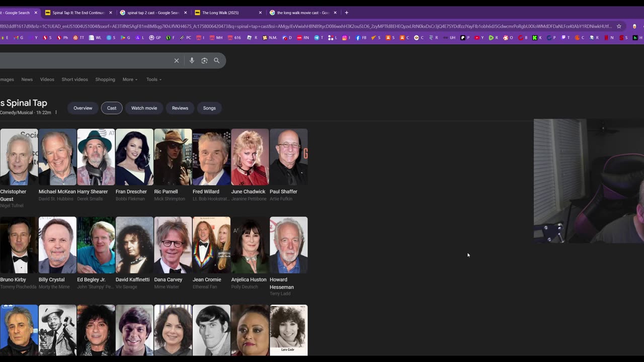Open the Songs chip
Screen dimensions: 644x362
point(209,108)
